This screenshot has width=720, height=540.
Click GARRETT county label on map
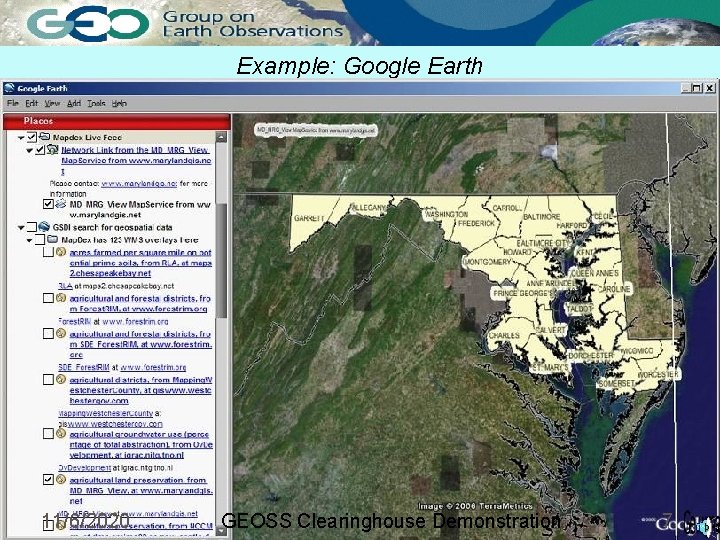tap(309, 218)
